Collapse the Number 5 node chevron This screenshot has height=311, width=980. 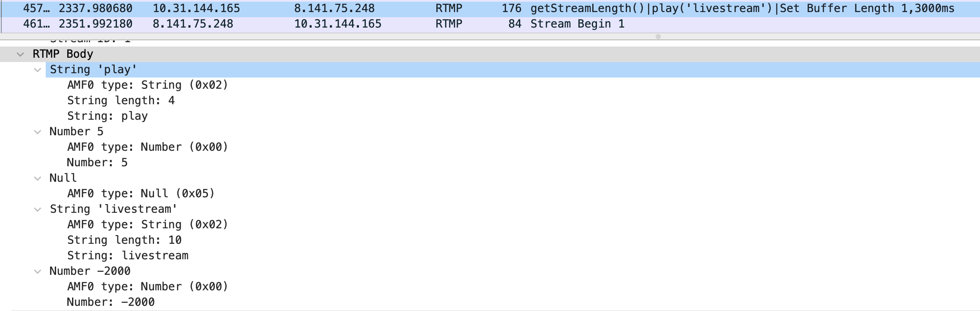[38, 132]
